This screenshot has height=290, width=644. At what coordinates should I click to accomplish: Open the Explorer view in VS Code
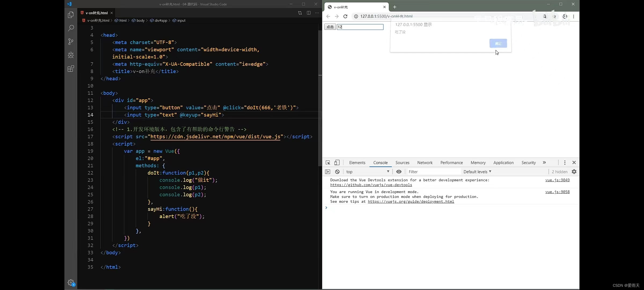click(71, 15)
